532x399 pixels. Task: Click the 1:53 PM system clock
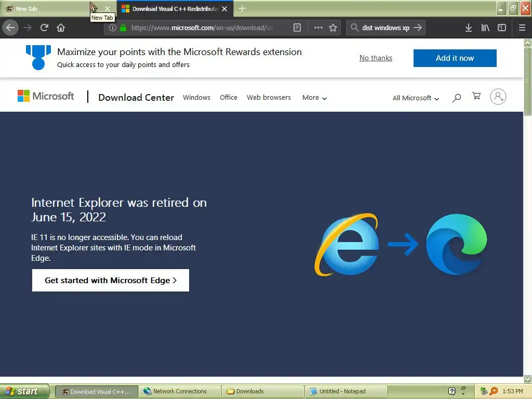point(513,391)
